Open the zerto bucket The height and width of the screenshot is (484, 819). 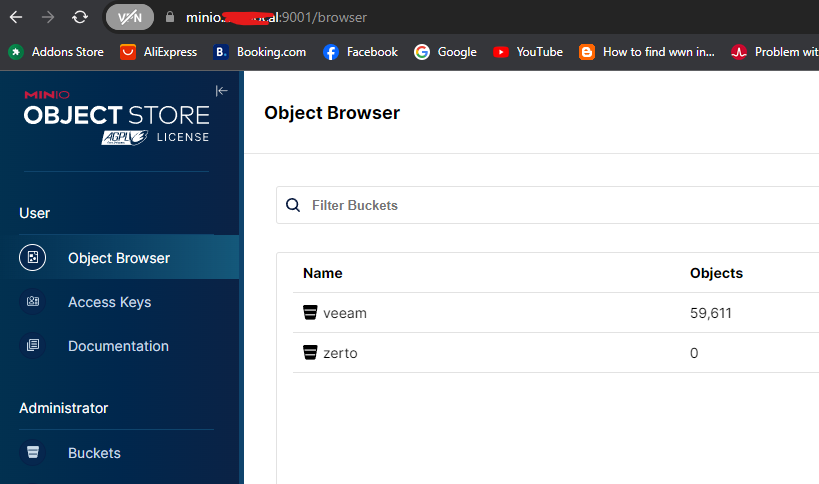tap(340, 353)
